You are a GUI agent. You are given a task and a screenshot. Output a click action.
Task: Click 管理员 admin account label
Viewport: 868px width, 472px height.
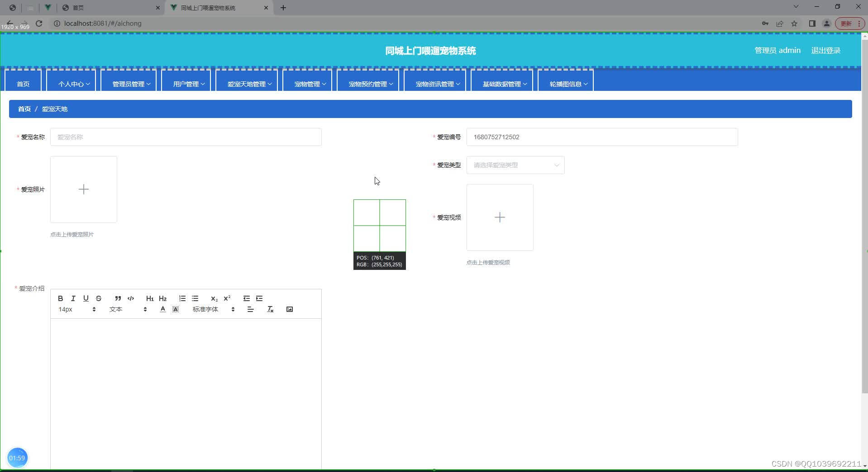pyautogui.click(x=777, y=51)
